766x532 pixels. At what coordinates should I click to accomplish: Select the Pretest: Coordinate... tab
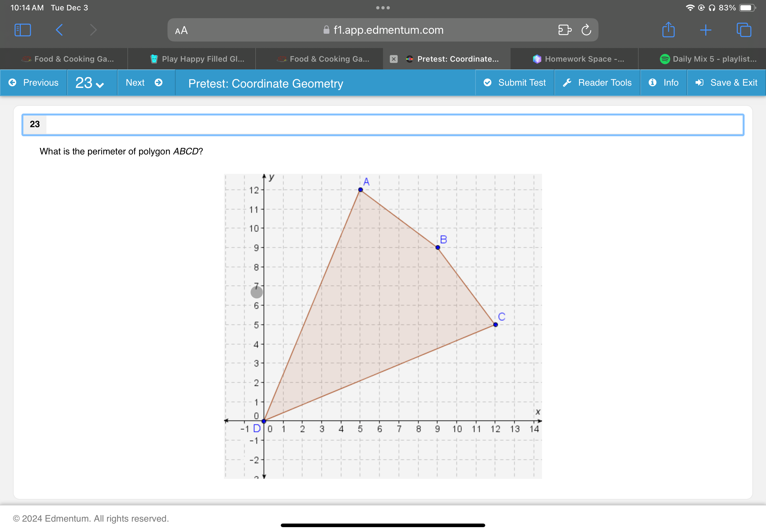click(447, 59)
